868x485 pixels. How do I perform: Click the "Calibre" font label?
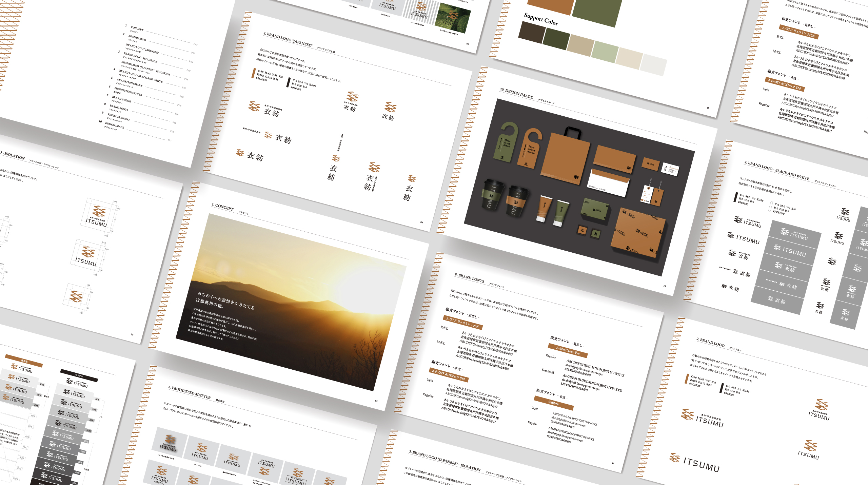[554, 403]
